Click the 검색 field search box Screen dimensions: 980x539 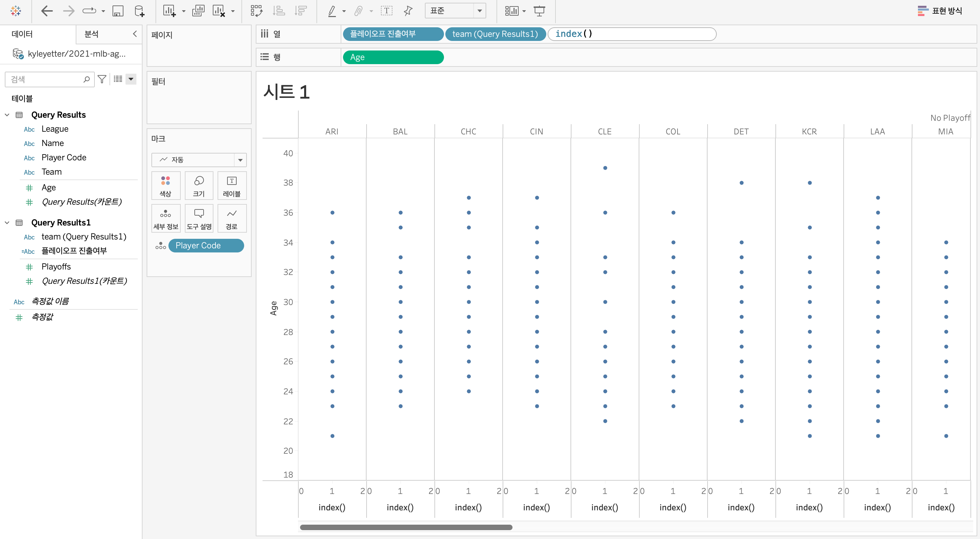(x=46, y=79)
